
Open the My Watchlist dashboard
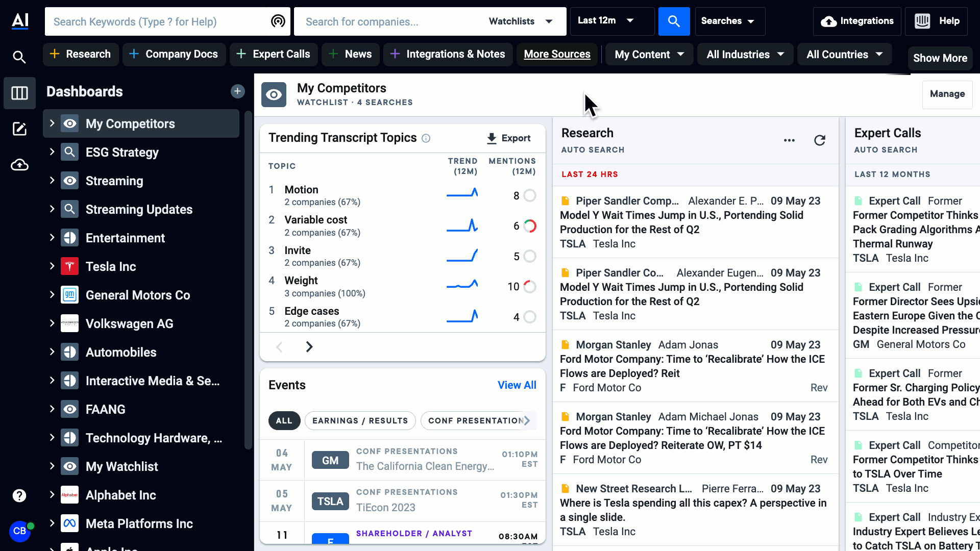(141, 466)
